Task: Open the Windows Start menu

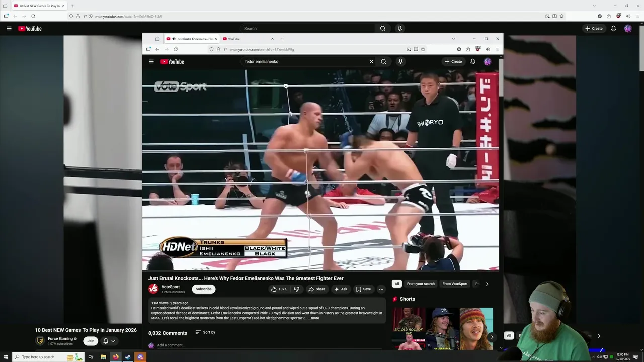Action: (6, 357)
